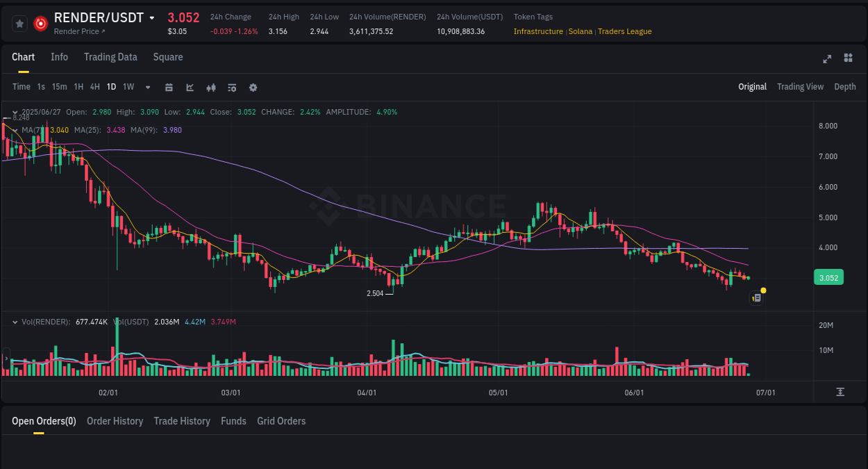868x469 pixels.
Task: Expand the extra timeframes dropdown arrow
Action: click(x=147, y=87)
